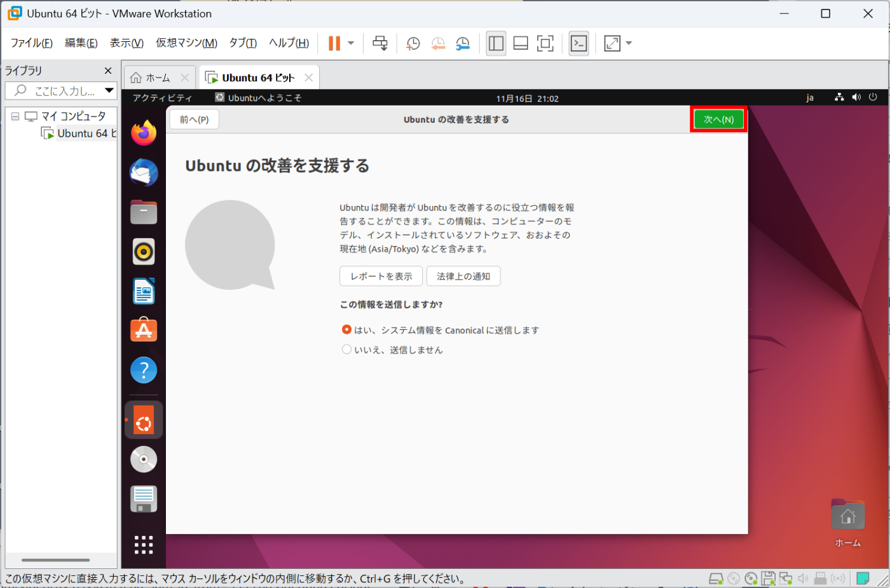This screenshot has width=890, height=588.
Task: Open the clock showing 11月16日 21:02
Action: coord(527,99)
